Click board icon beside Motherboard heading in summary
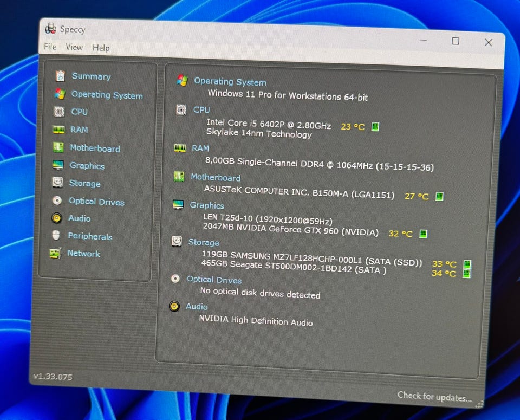The height and width of the screenshot is (420, 520). click(179, 176)
